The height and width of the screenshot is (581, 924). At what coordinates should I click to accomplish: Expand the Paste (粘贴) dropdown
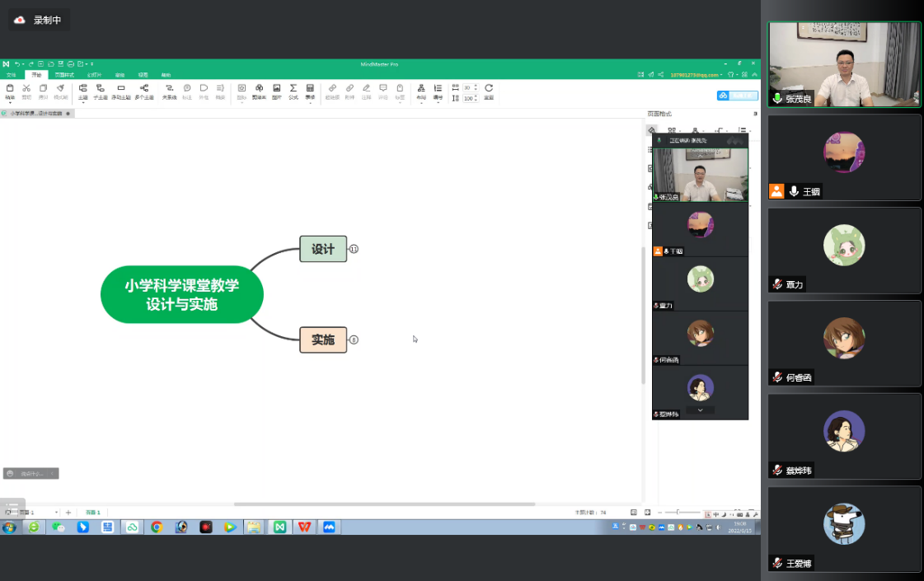[x=10, y=103]
